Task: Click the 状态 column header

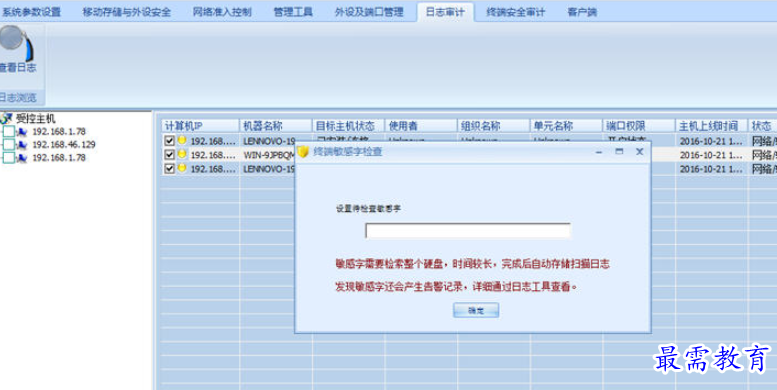Action: pos(763,125)
